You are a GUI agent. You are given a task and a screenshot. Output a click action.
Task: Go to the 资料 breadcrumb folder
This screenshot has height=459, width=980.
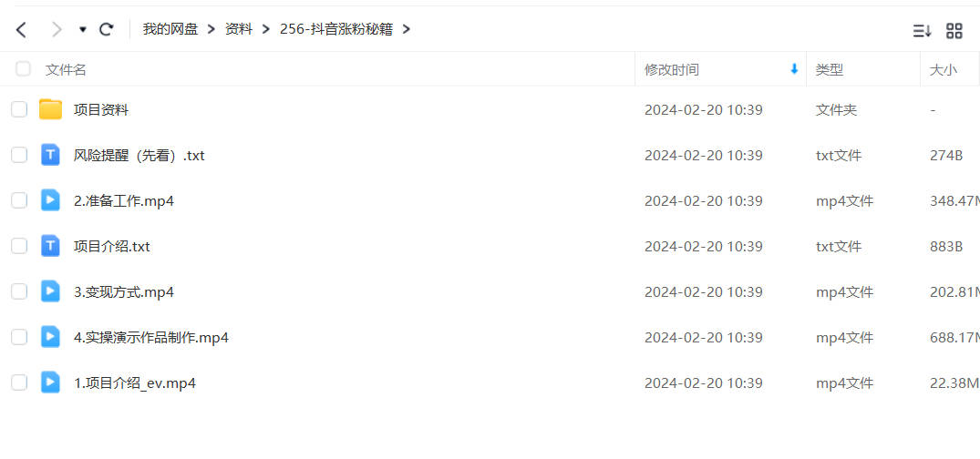[239, 29]
